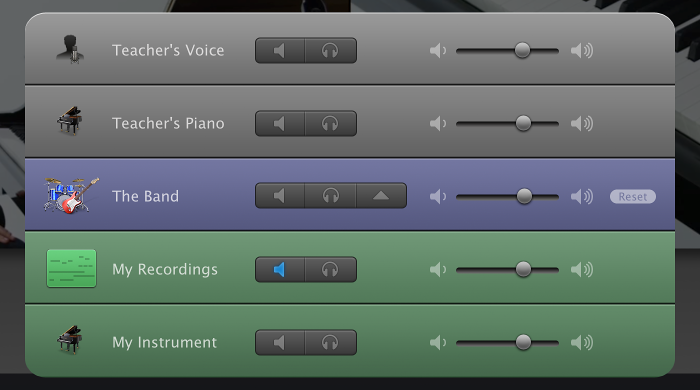Click high volume icon for The Band
Image resolution: width=700 pixels, height=390 pixels.
[582, 196]
